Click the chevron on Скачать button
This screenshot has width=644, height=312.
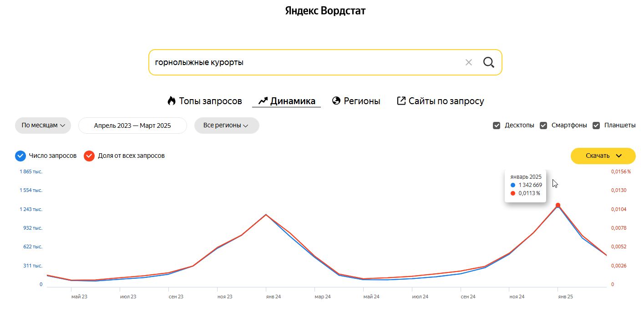(x=619, y=156)
